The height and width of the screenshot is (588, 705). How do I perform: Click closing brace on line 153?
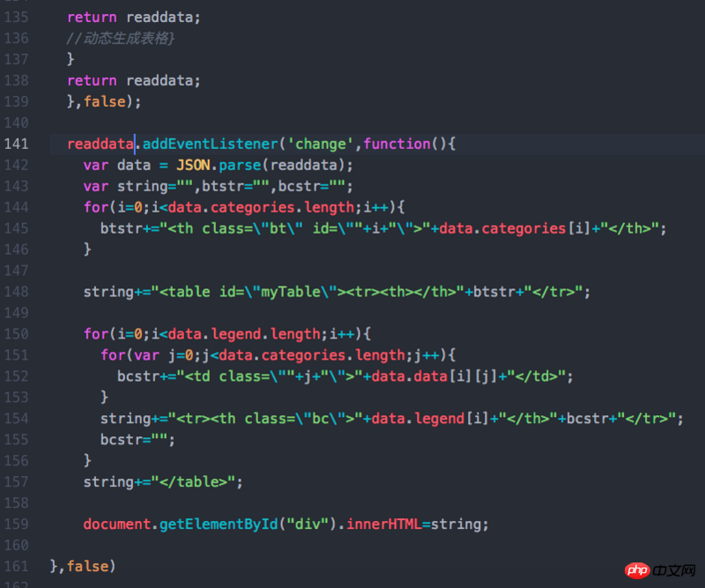[104, 398]
